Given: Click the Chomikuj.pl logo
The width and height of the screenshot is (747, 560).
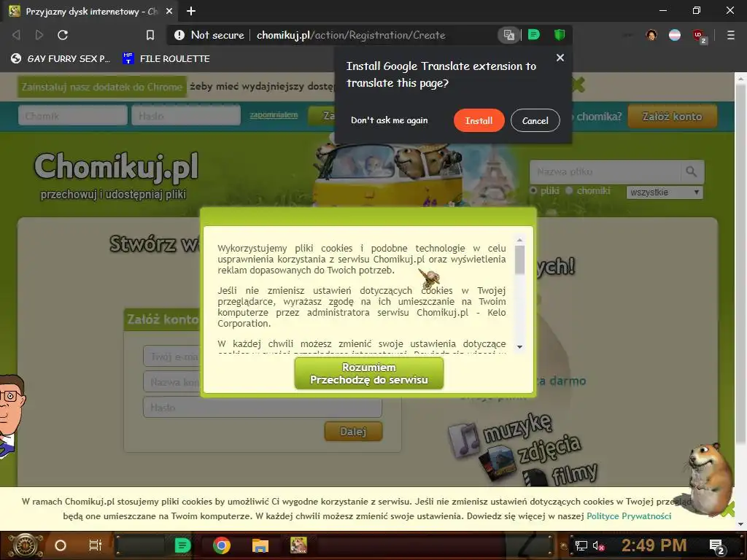Looking at the screenshot, I should click(x=116, y=168).
